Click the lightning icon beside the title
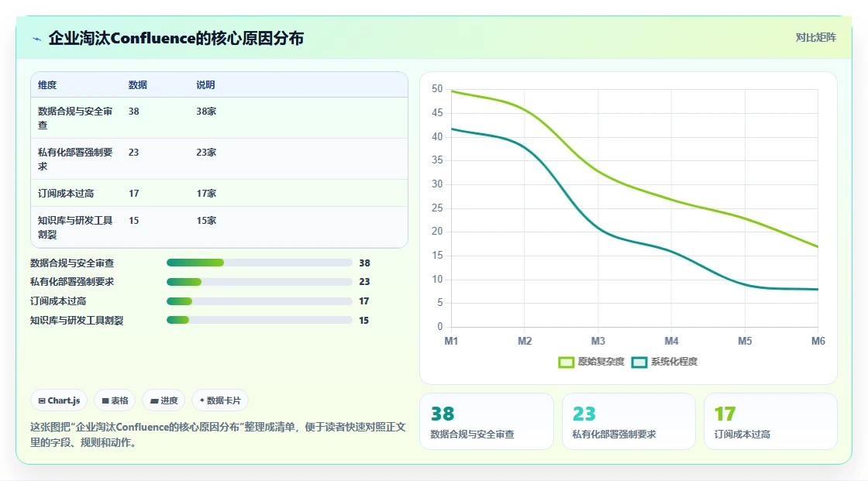Image resolution: width=868 pixels, height=481 pixels. 37,39
